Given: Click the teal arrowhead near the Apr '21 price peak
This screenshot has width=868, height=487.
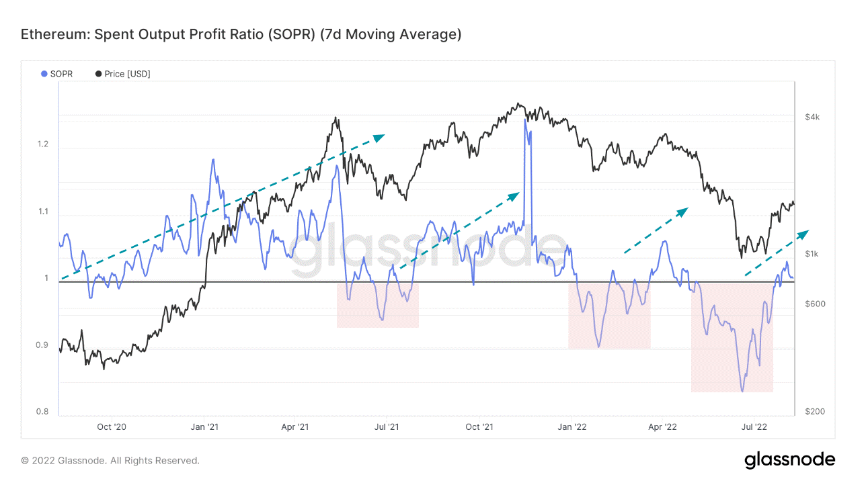Looking at the screenshot, I should tap(380, 137).
